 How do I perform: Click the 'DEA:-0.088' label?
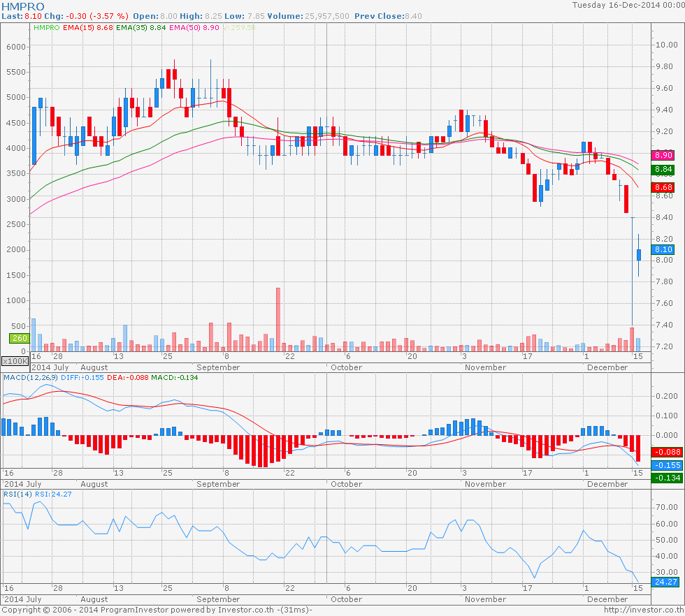tap(127, 377)
